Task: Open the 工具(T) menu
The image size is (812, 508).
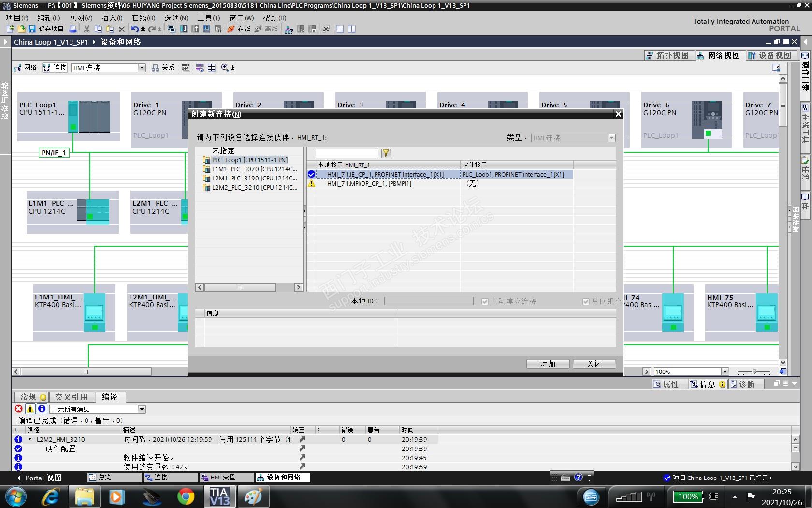Action: pyautogui.click(x=208, y=18)
